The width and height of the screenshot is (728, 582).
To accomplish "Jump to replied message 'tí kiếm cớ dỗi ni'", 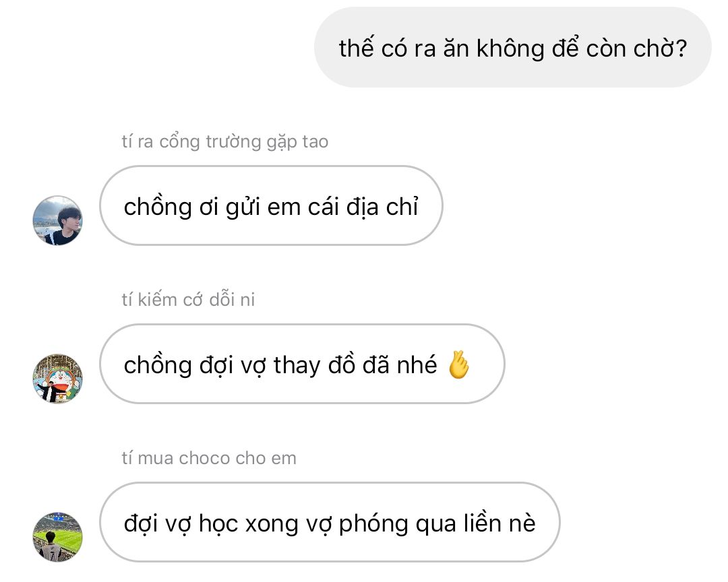I will click(188, 299).
